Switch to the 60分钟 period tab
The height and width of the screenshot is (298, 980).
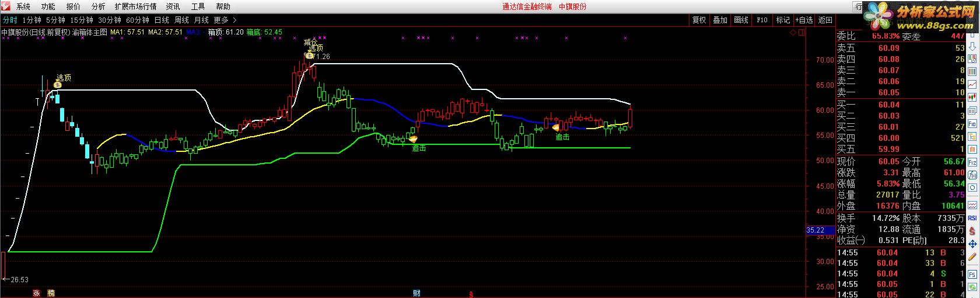138,20
